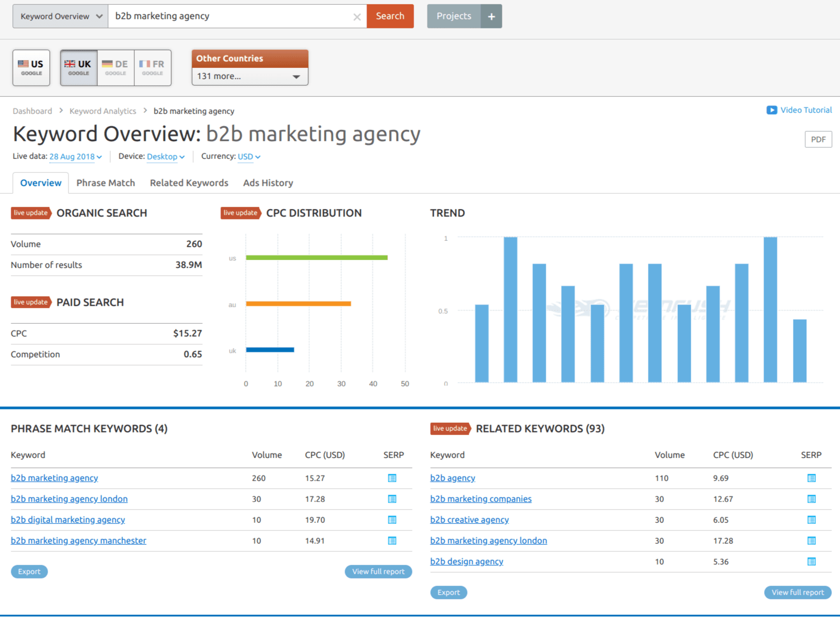Click blue UK bar in CPC distribution
Image resolution: width=840 pixels, height=617 pixels.
pyautogui.click(x=270, y=350)
